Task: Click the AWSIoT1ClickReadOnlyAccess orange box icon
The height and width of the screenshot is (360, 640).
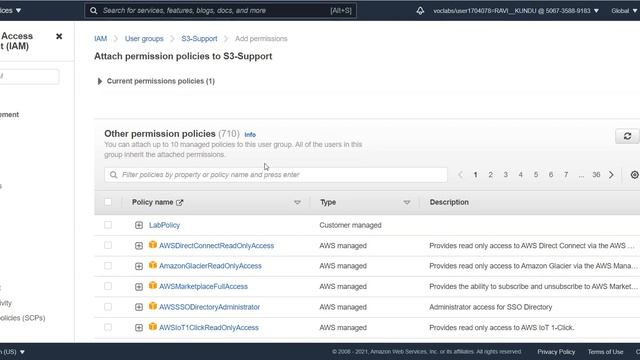Action: pos(153,327)
